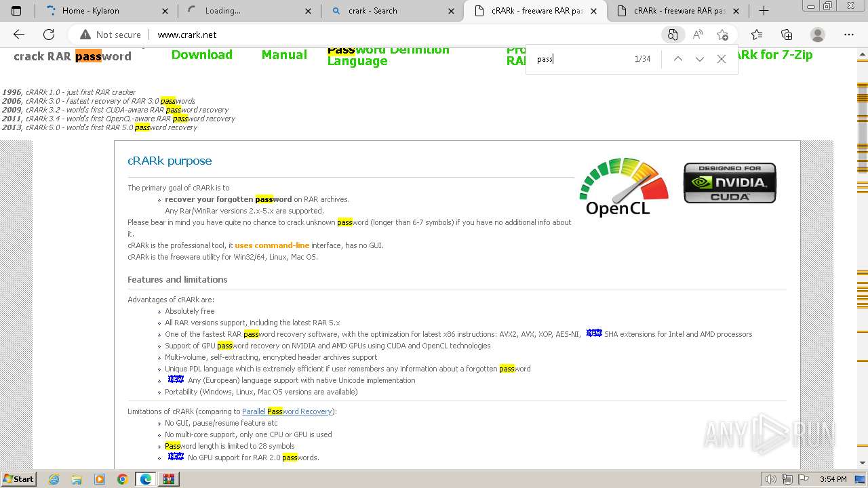Open Settings and more menu

849,35
